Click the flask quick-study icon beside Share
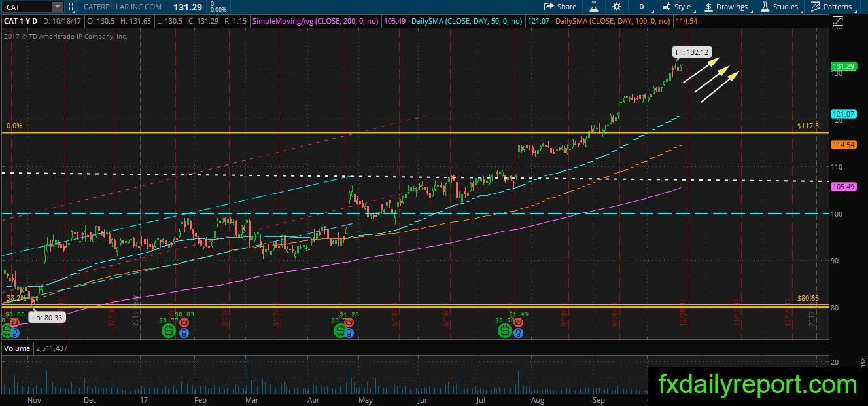 click(594, 7)
